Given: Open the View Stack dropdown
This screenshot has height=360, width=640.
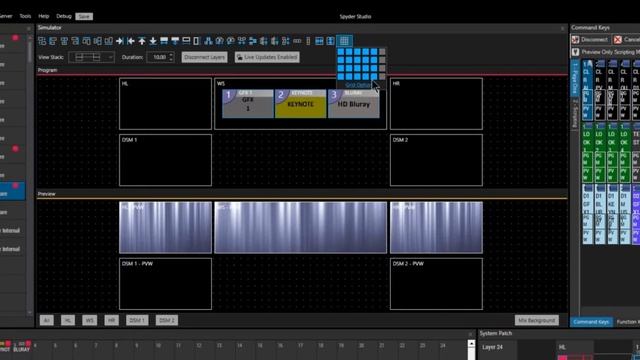Looking at the screenshot, I should pos(91,57).
